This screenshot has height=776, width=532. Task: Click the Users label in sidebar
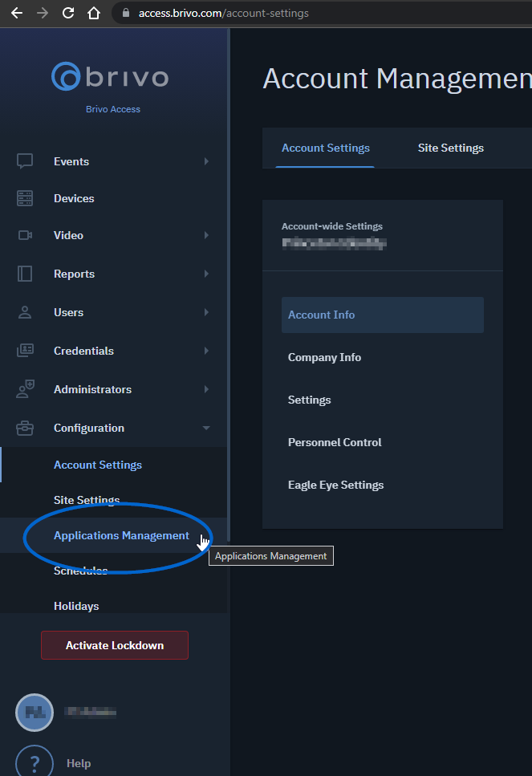click(x=68, y=312)
